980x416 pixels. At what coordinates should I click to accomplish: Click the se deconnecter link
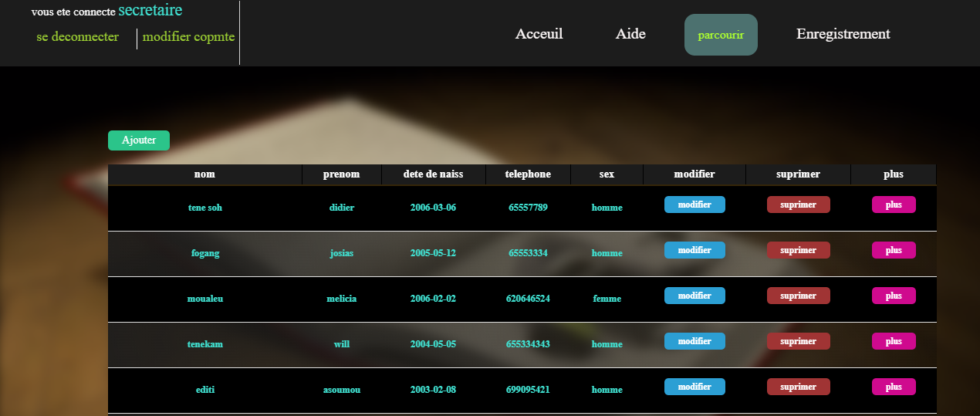pos(77,37)
